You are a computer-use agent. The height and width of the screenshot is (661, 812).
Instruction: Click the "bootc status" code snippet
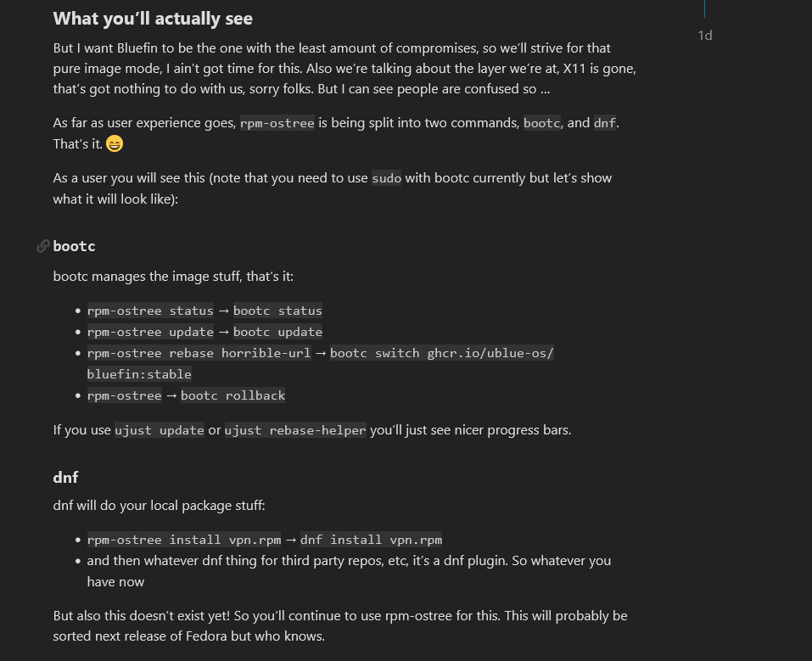click(x=277, y=311)
